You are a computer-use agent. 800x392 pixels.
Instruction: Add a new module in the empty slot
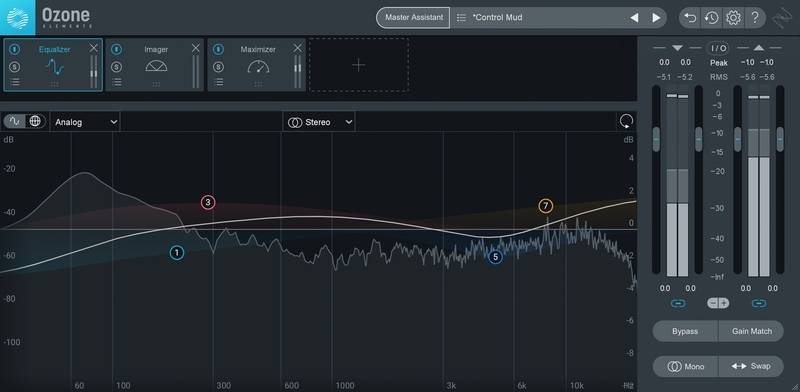coord(359,65)
